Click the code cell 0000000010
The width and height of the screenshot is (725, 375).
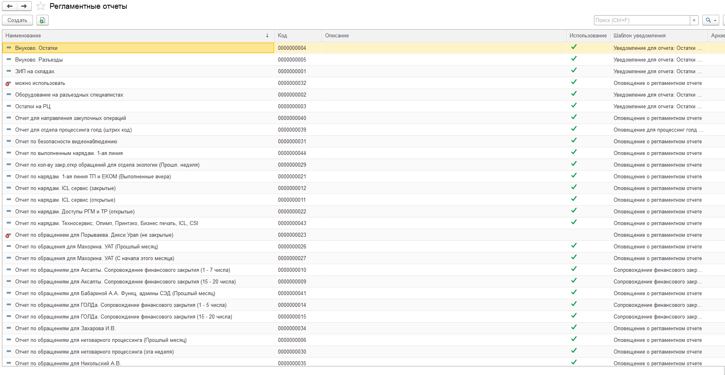pos(292,270)
